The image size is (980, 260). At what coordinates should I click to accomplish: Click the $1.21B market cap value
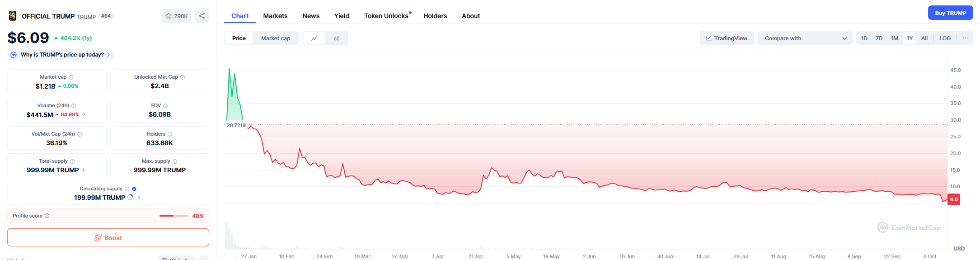[45, 86]
